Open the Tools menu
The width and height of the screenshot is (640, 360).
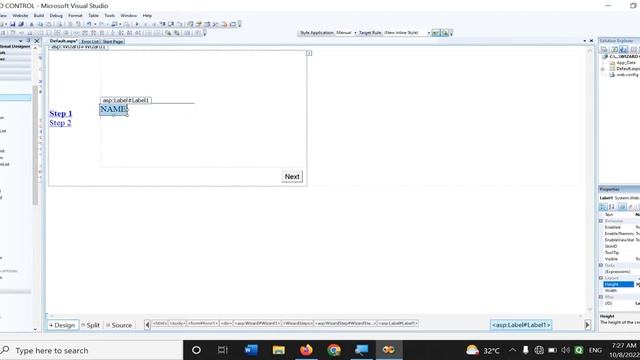[x=109, y=16]
